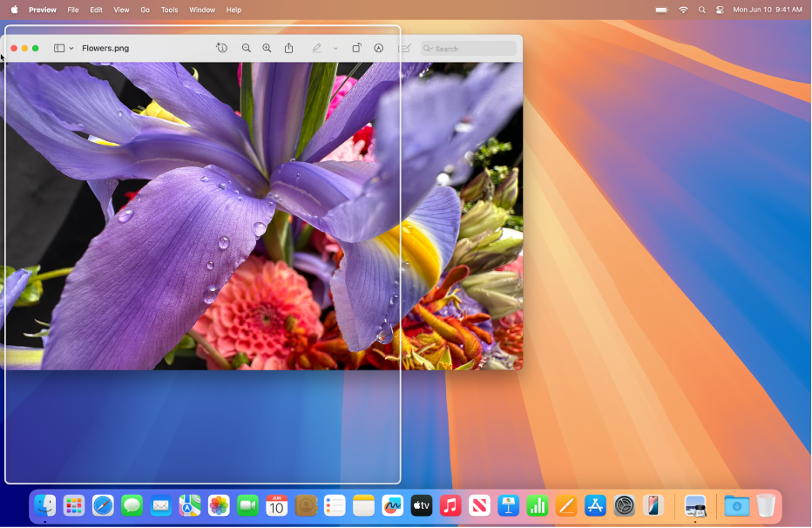Click the Spotlight search icon in the menu bar
812x528 pixels.
pos(701,10)
